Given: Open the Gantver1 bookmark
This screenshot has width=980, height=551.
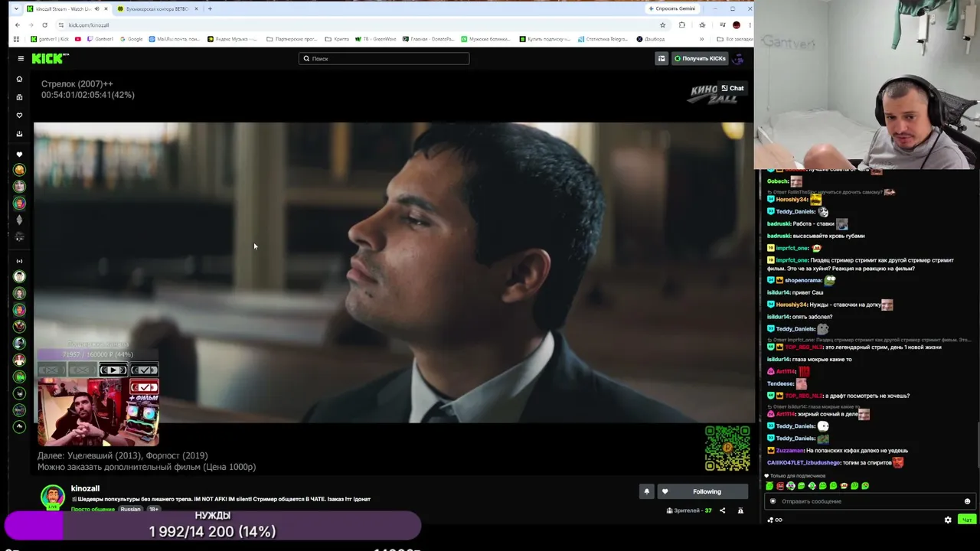Looking at the screenshot, I should pyautogui.click(x=100, y=39).
